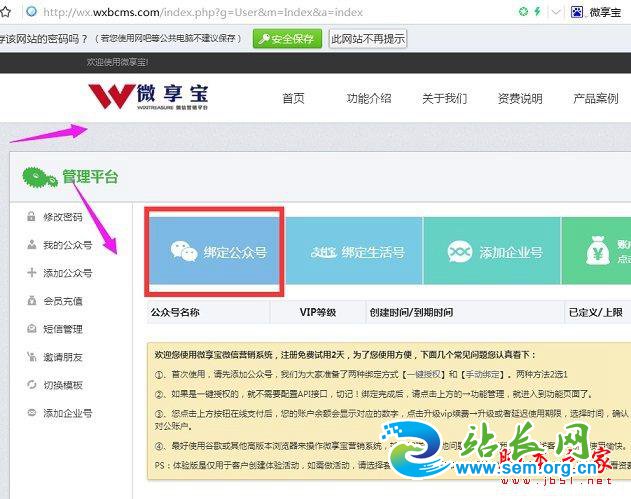Open 会员充值 in sidebar
631x499 pixels.
click(x=63, y=301)
